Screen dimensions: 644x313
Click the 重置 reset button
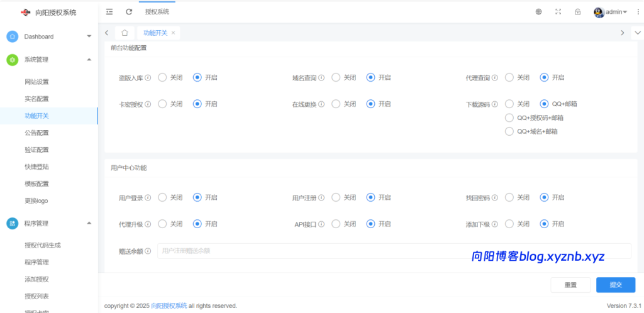tap(570, 285)
